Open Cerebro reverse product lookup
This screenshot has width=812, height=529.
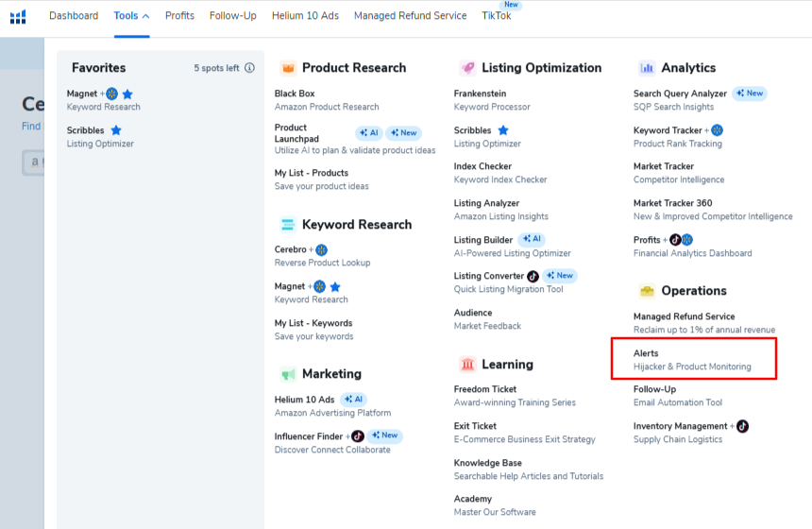(291, 249)
